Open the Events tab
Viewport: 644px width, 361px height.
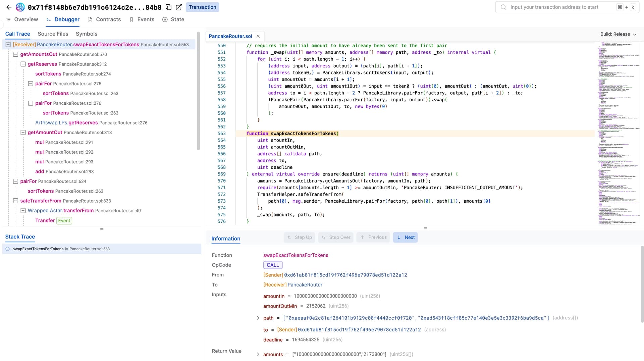click(142, 19)
